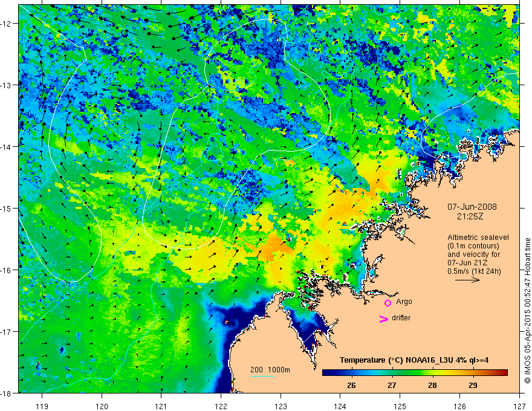
Task: Click the '200 1000m' depth contour label
Action: [270, 370]
